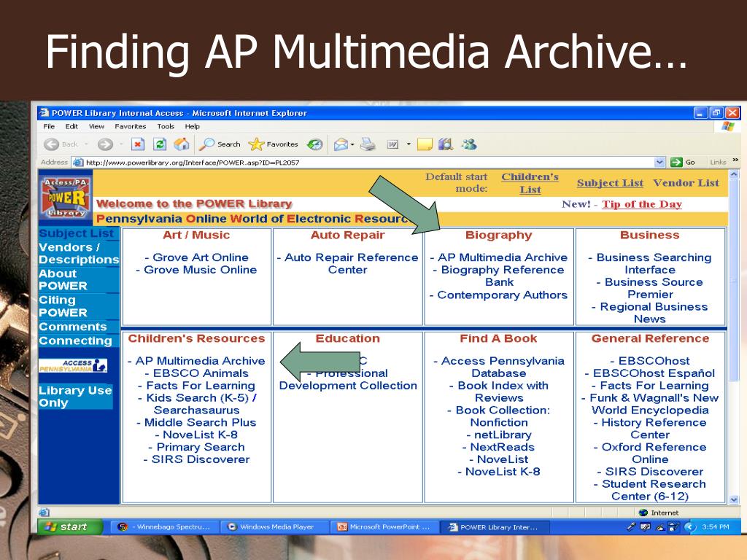
Task: Expand the address bar dropdown arrow
Action: tap(659, 163)
